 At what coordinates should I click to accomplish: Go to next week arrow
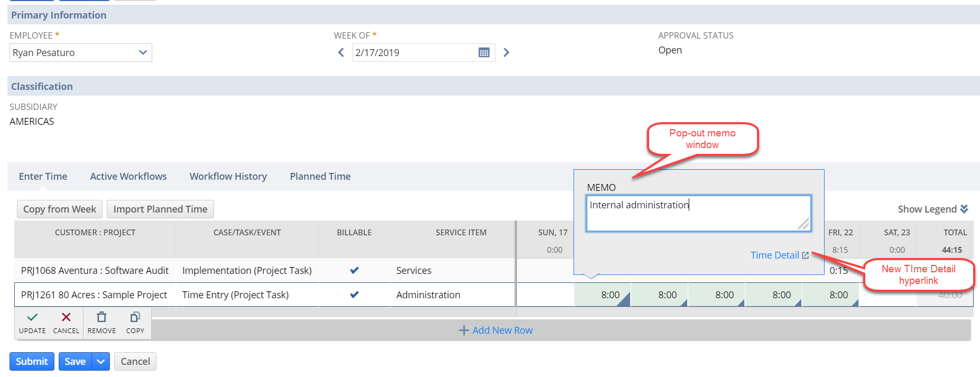506,52
